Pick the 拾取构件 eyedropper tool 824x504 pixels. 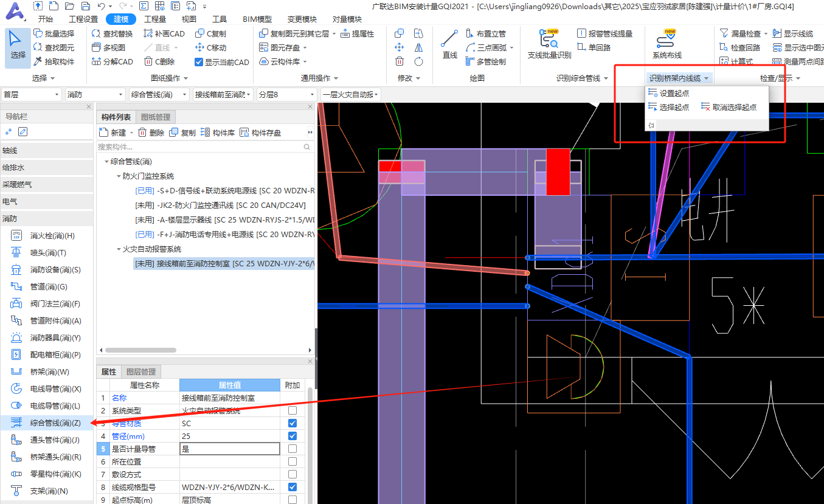coord(54,61)
